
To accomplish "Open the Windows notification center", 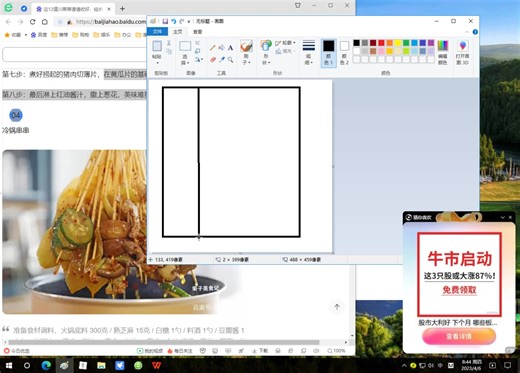I will [507, 365].
